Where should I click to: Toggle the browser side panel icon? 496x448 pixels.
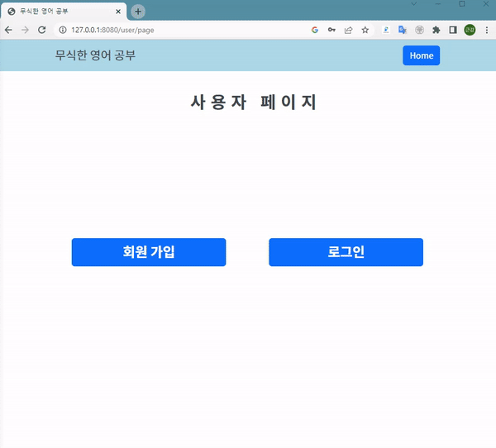tap(453, 30)
